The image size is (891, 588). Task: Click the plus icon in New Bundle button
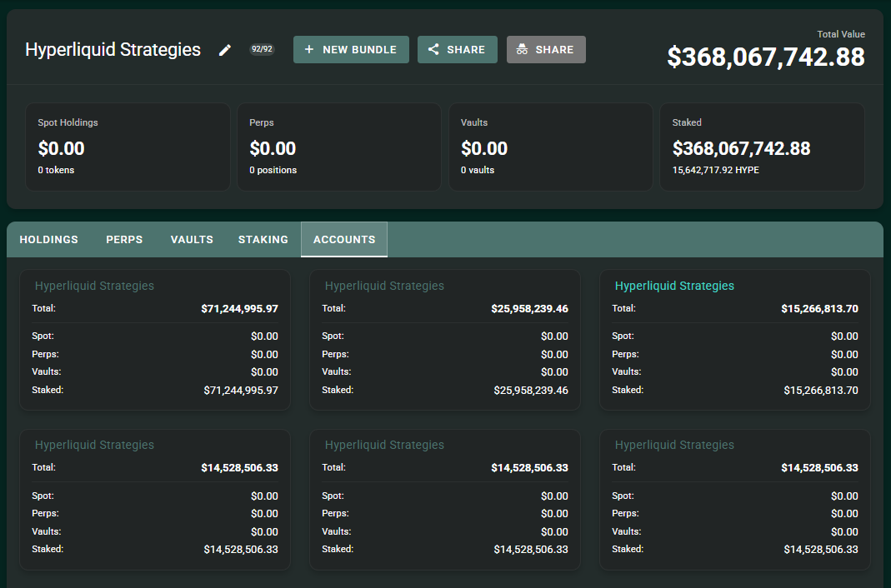309,49
